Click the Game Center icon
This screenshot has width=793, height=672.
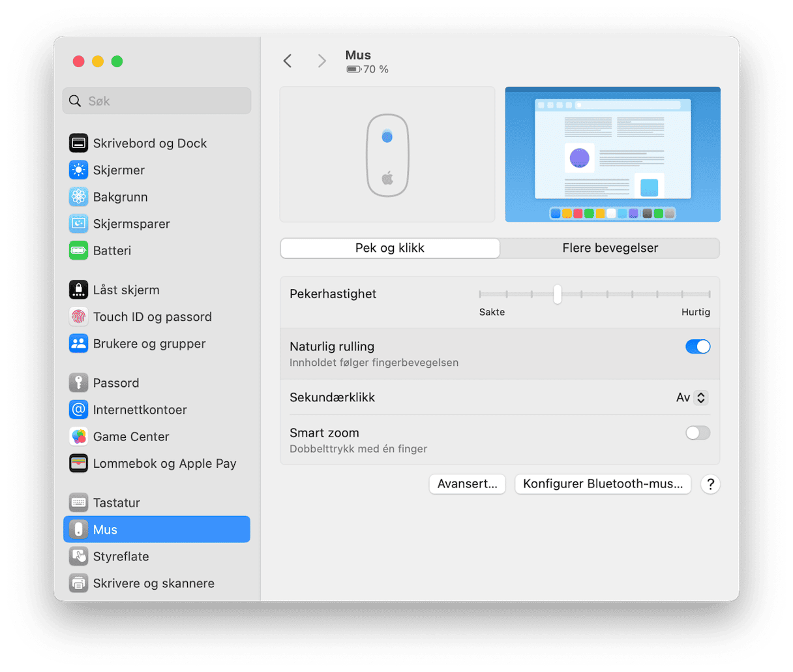click(78, 436)
